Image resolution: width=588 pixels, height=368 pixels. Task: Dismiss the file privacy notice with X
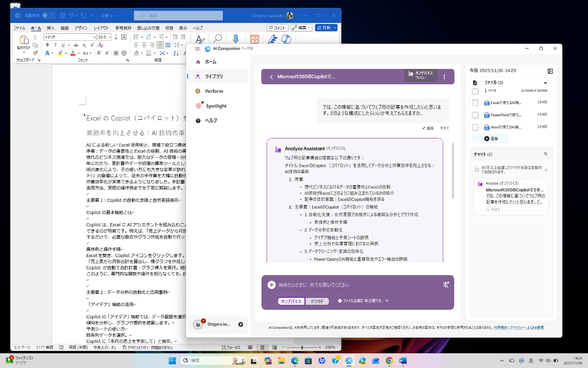387,301
